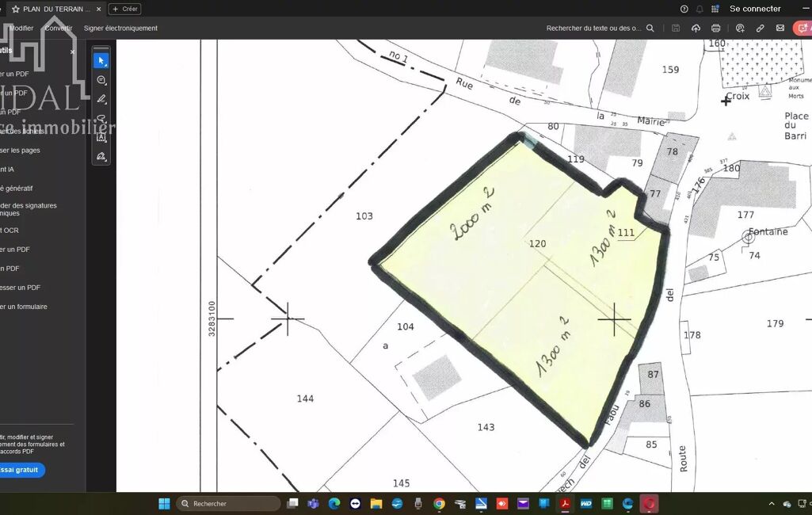The width and height of the screenshot is (812, 515).
Task: Click the cloud upload icon
Action: tap(696, 29)
